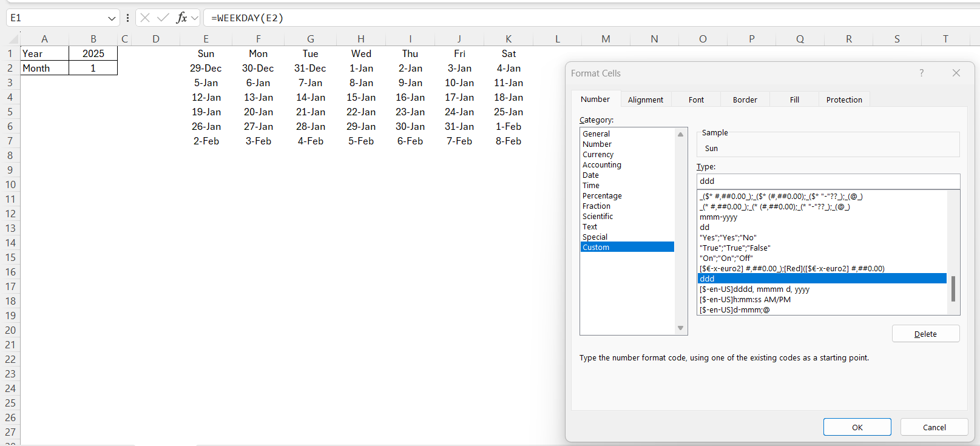Viewport: 980px width, 446px height.
Task: Choose the [$-en-US]d-mmm;@ format code
Action: [822, 309]
